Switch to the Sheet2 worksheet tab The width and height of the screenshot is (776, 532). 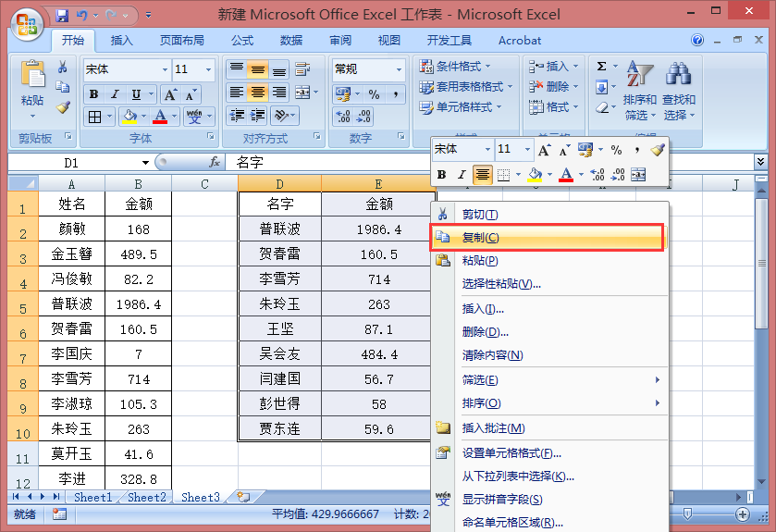146,497
